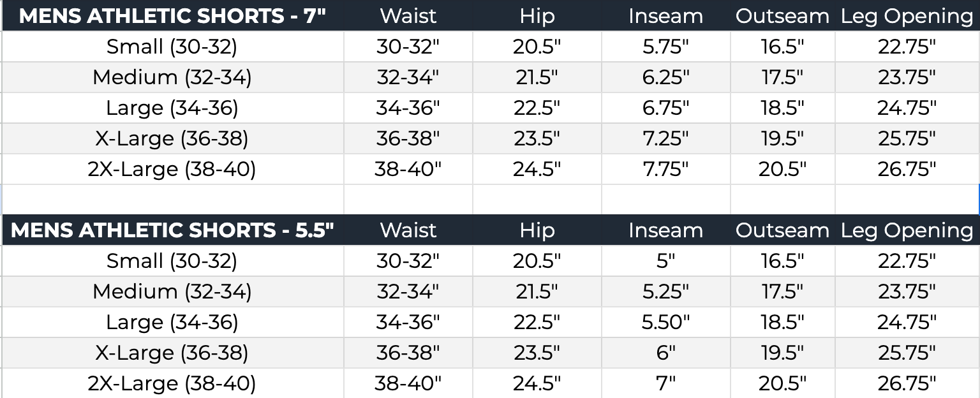Select the 23.75" leg opening in the 7" table
980x398 pixels.
pyautogui.click(x=907, y=77)
